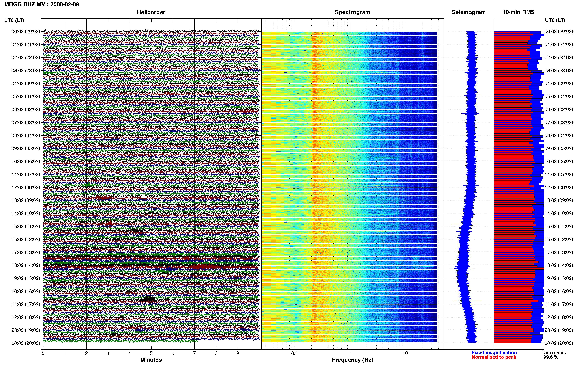Image resolution: width=588 pixels, height=368 pixels.
Task: Click the "UTC (LT)" label beside the Helicorder
Action: coord(14,20)
